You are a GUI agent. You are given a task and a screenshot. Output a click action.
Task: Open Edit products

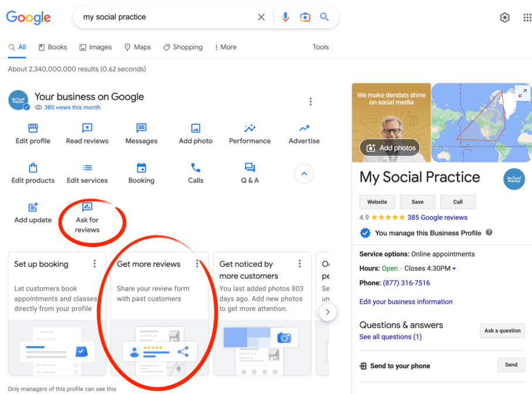[x=33, y=174]
